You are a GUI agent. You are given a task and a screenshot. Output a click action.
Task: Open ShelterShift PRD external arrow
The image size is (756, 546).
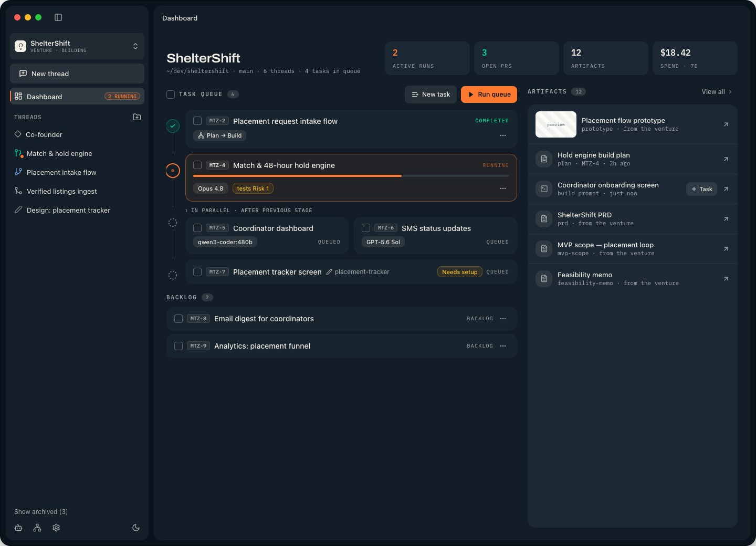tap(726, 219)
